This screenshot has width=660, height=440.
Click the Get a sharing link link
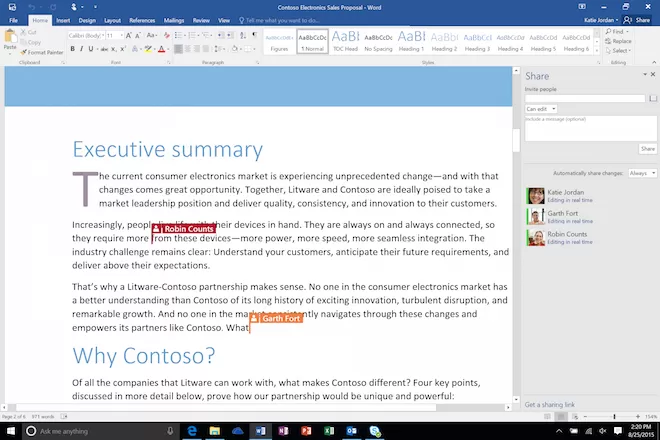(x=549, y=405)
